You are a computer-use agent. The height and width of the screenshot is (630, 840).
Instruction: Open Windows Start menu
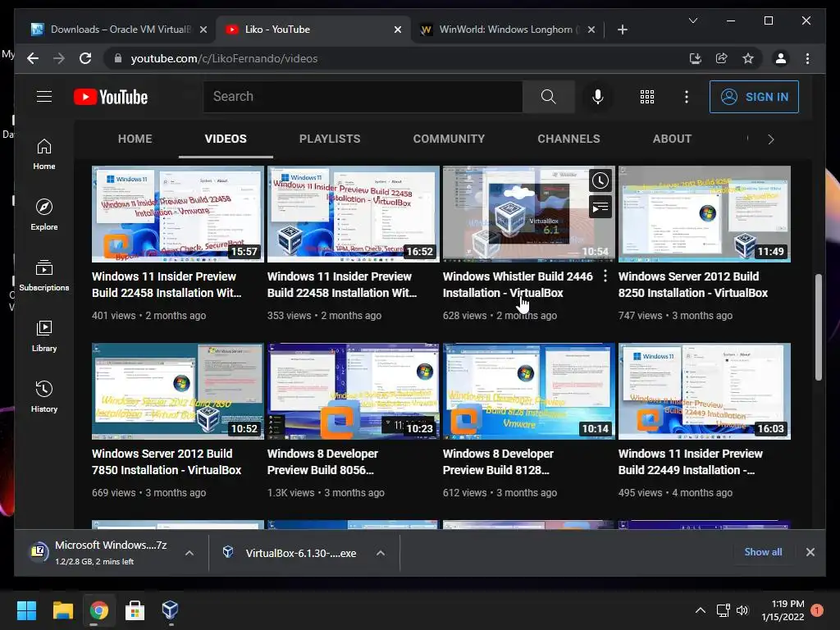(x=26, y=609)
